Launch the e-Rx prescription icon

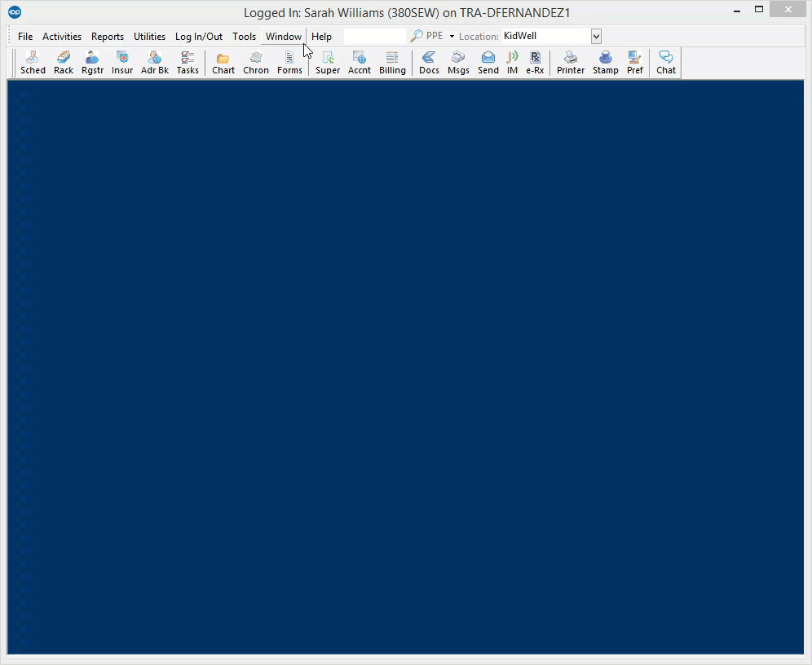(535, 63)
